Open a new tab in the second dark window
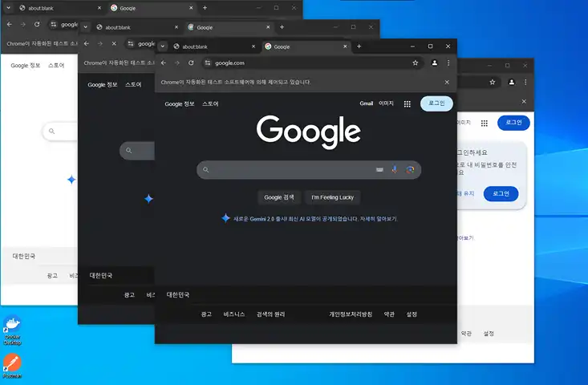 tap(282, 27)
